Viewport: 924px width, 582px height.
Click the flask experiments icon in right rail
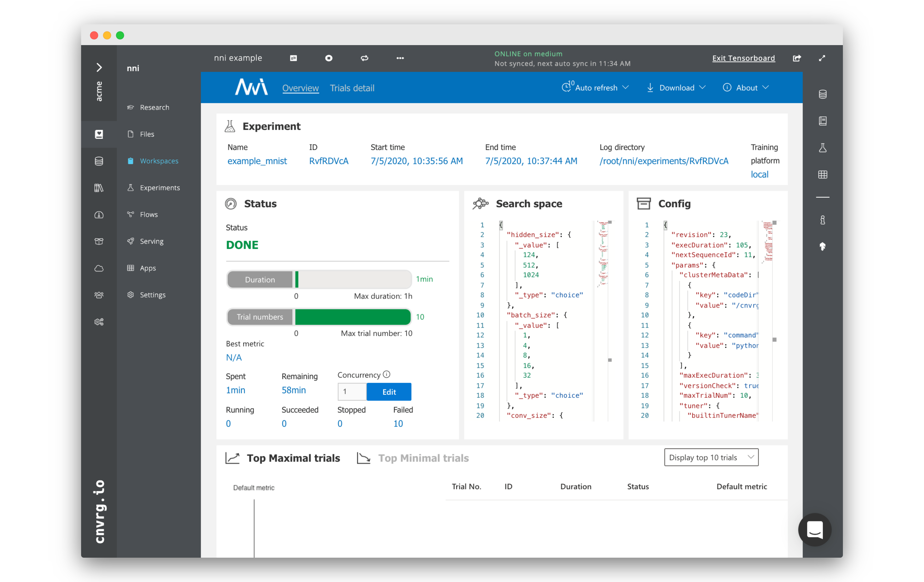tap(823, 148)
